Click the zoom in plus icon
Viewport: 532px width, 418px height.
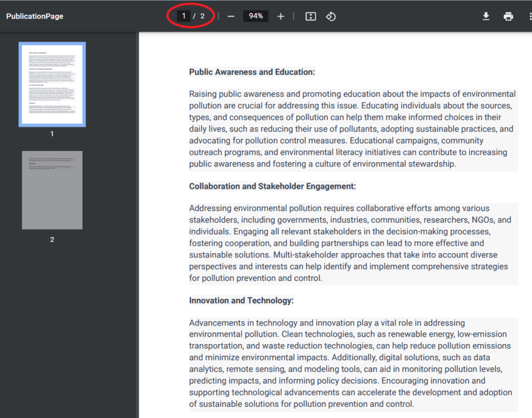click(281, 16)
